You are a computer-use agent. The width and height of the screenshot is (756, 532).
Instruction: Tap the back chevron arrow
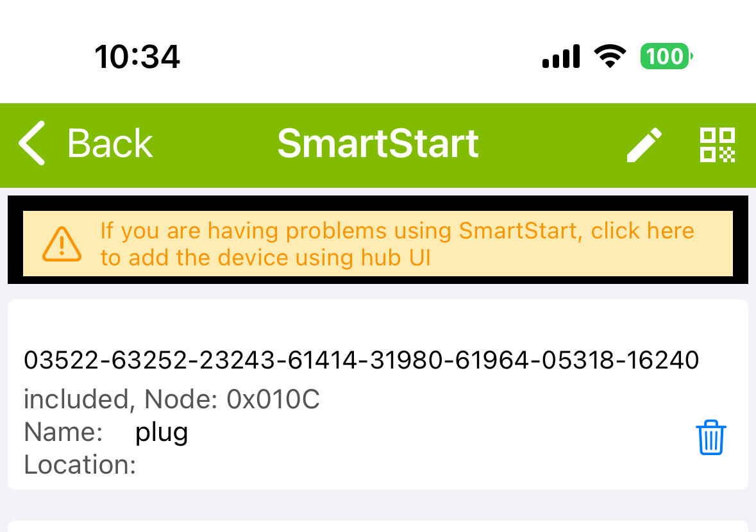click(32, 144)
